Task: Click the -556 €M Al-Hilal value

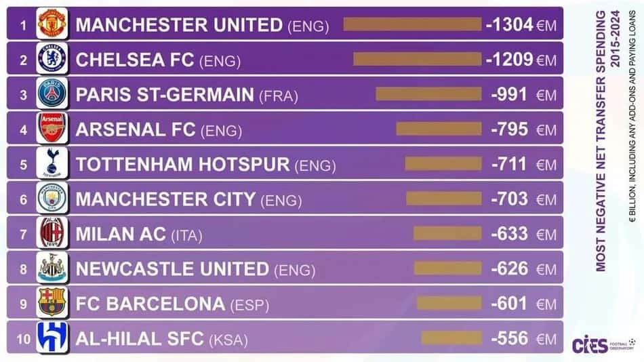Action: (x=523, y=338)
